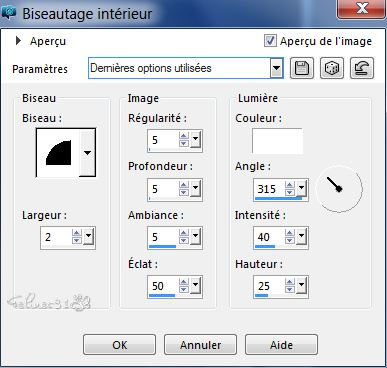Expand the Aperçu preview triangle
387x368 pixels.
click(x=18, y=41)
